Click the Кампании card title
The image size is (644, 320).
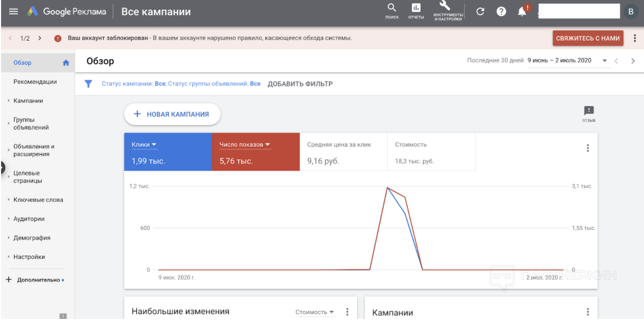tap(392, 313)
